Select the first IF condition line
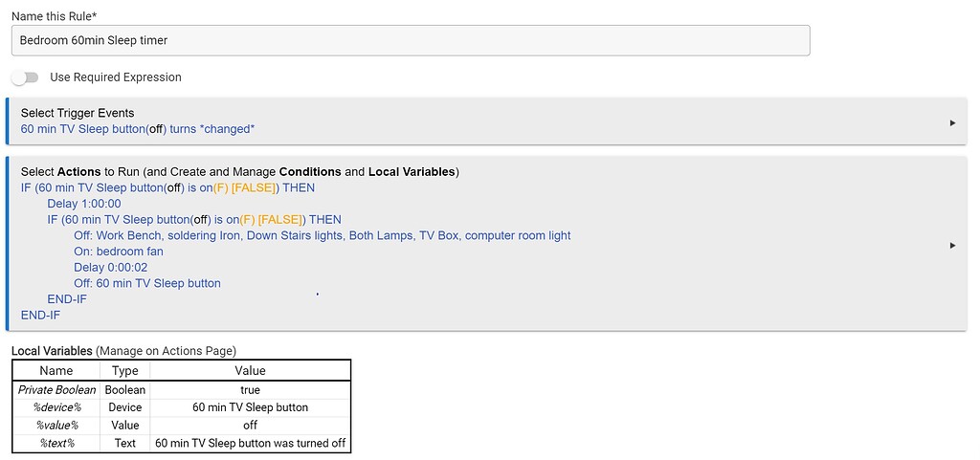980x460 pixels. pyautogui.click(x=167, y=187)
